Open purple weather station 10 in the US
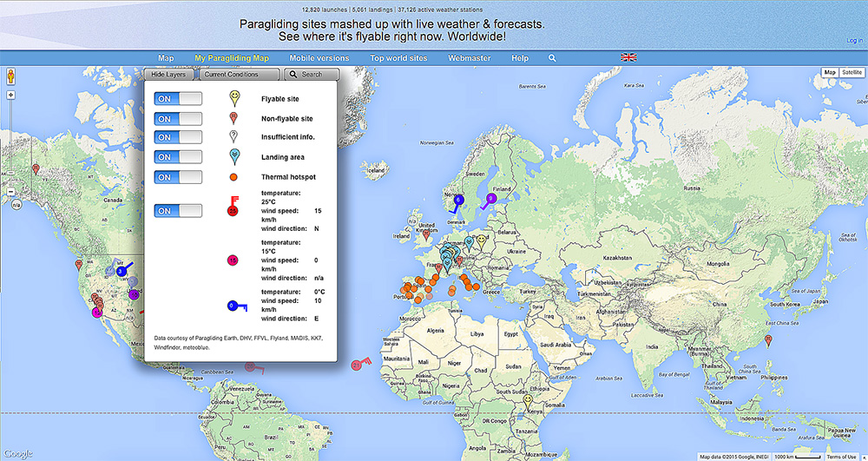Image resolution: width=868 pixels, height=461 pixels. pyautogui.click(x=134, y=295)
